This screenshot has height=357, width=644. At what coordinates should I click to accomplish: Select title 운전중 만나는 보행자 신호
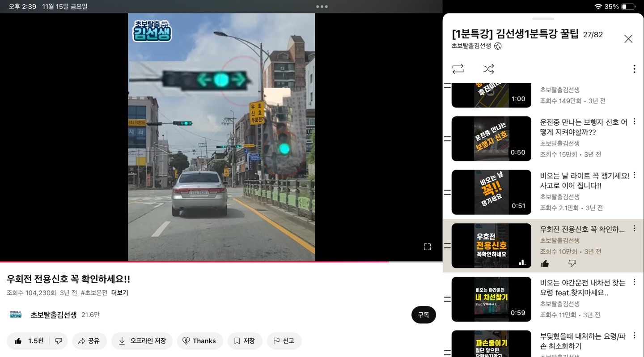click(x=584, y=127)
